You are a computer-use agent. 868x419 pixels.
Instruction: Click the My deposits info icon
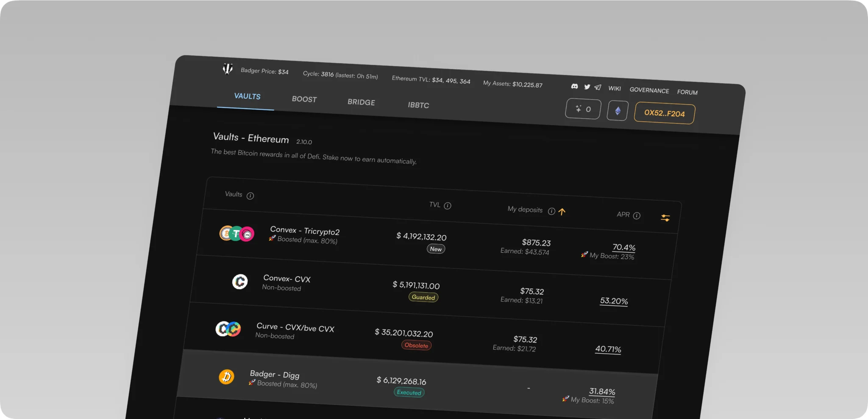pos(551,211)
